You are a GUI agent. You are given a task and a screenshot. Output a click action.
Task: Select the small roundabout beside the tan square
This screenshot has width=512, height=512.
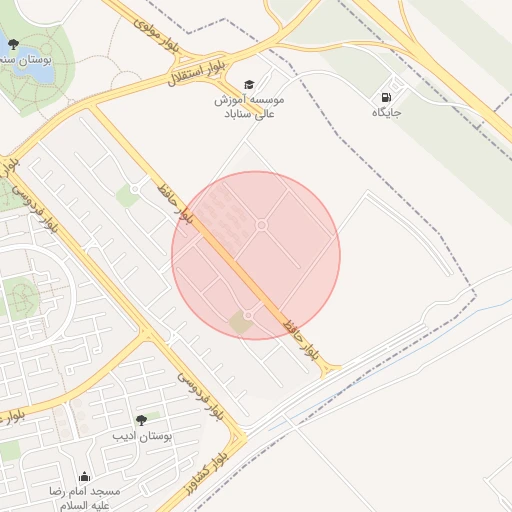pos(248,315)
